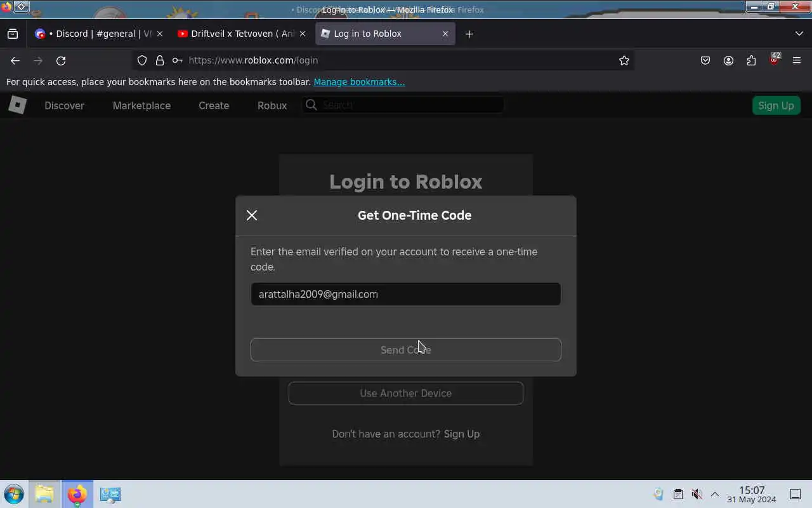Edit the email address field
The width and height of the screenshot is (812, 508).
click(406, 294)
